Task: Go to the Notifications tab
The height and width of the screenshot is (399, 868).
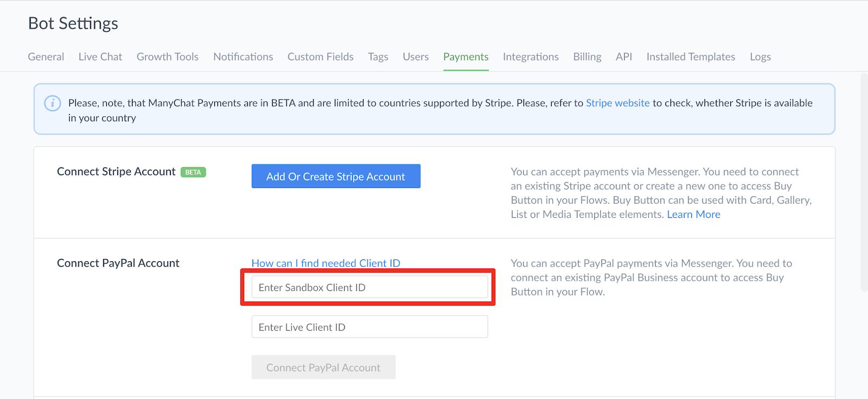Action: click(x=243, y=56)
